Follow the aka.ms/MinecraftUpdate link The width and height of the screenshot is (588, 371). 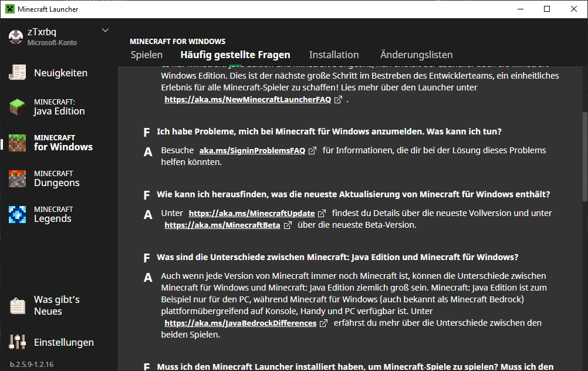pyautogui.click(x=252, y=214)
